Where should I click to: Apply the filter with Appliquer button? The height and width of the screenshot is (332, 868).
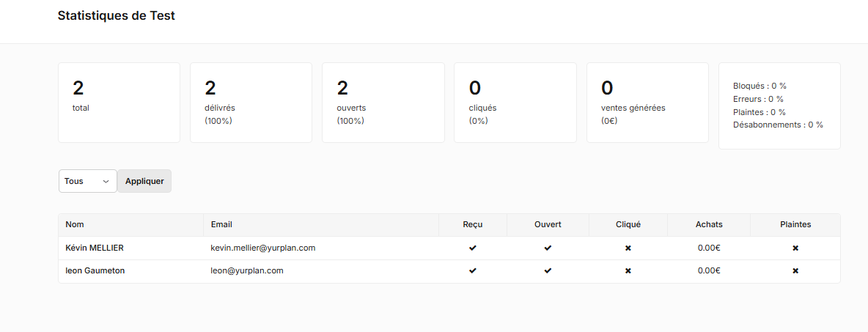tap(144, 181)
